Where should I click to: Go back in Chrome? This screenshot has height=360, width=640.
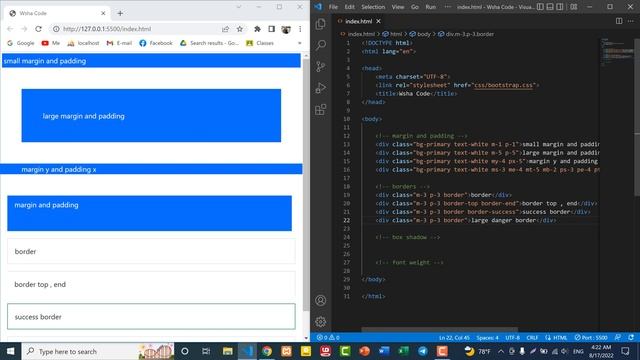coord(10,29)
